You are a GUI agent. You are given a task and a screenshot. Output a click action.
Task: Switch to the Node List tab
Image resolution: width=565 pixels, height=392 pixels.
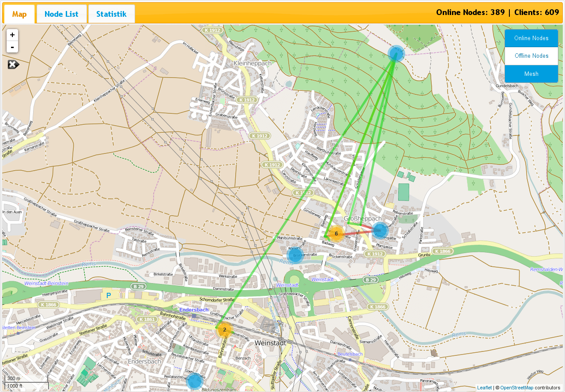(x=61, y=14)
